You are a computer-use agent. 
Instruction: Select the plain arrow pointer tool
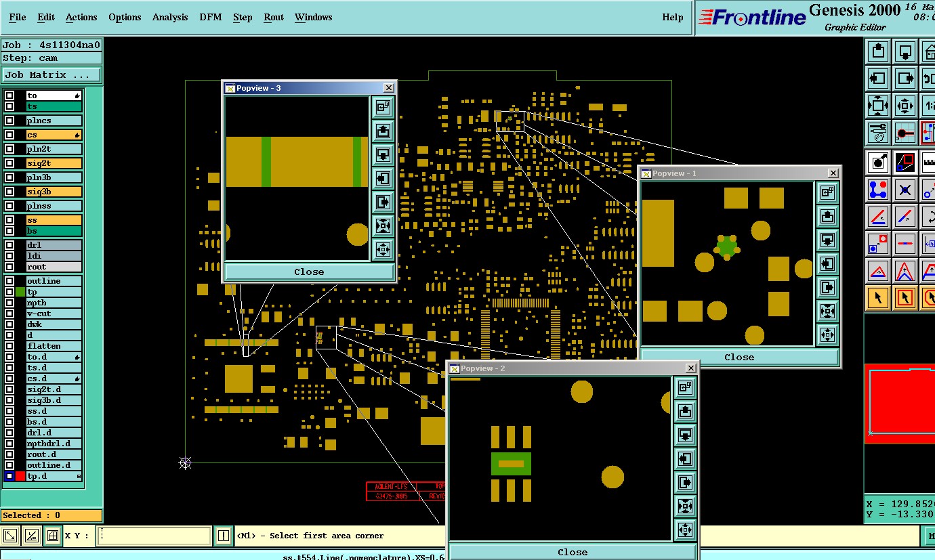pos(879,298)
